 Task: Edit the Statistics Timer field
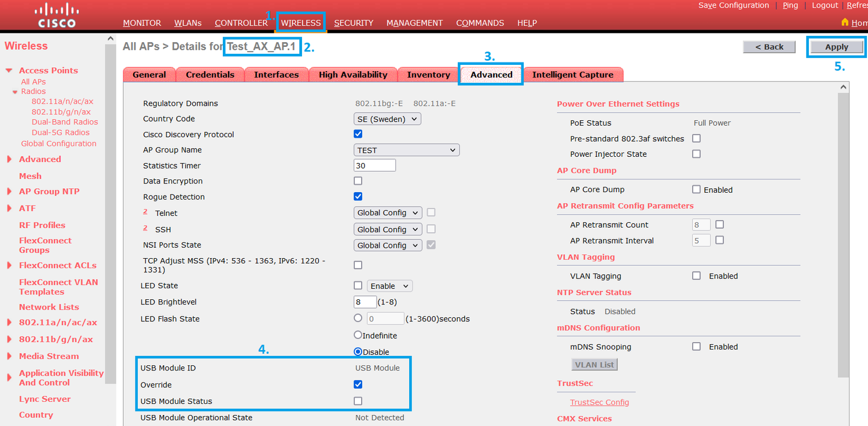click(374, 165)
